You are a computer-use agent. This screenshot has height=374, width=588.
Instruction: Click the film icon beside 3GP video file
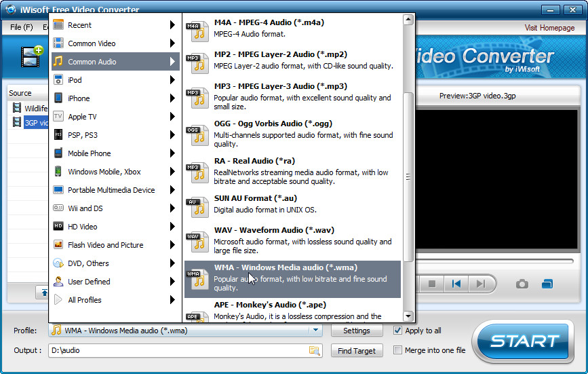(17, 122)
